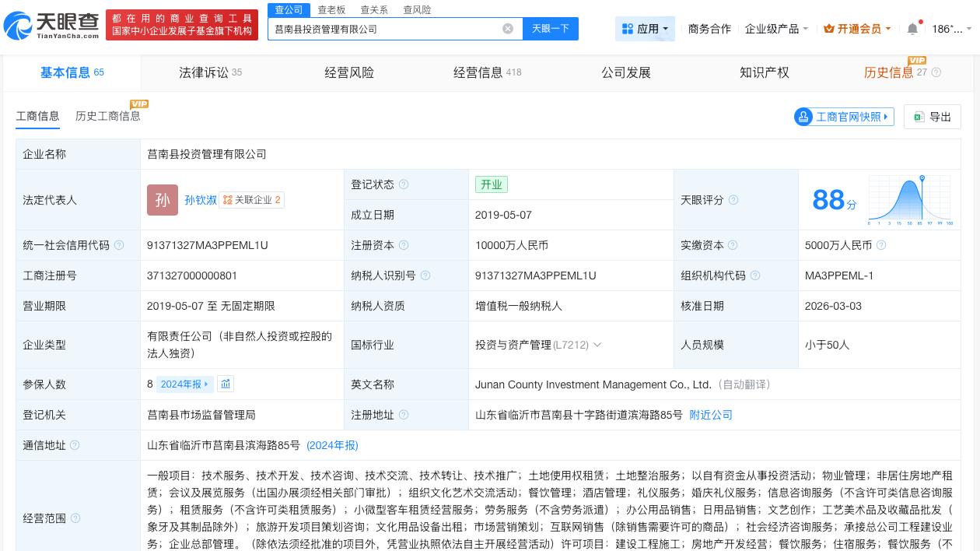The image size is (980, 551).
Task: Expand the 应用 dropdown menu
Action: pos(645,29)
